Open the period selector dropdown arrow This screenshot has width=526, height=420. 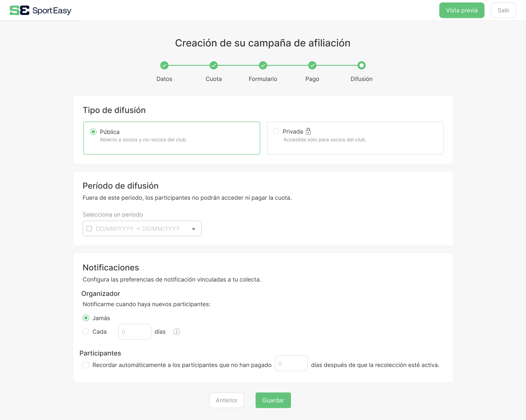coord(194,229)
